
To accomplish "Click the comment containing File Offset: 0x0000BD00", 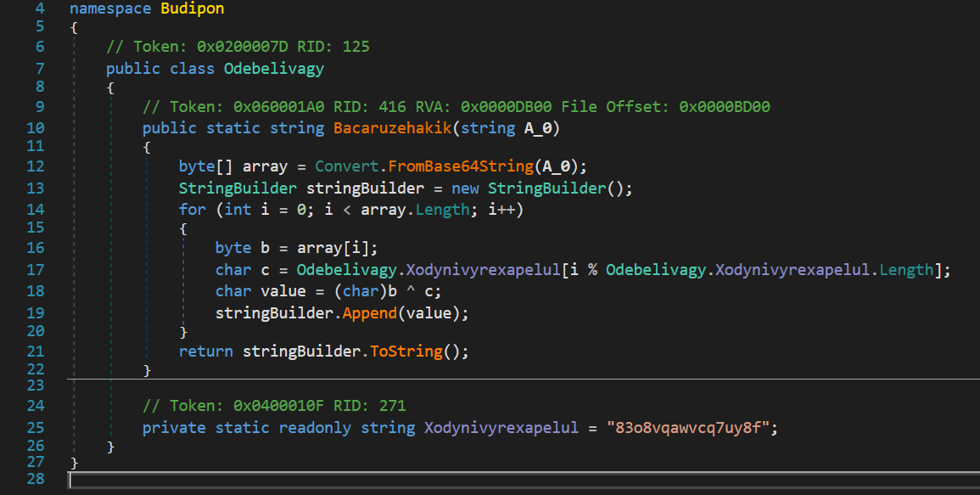I will pos(456,107).
